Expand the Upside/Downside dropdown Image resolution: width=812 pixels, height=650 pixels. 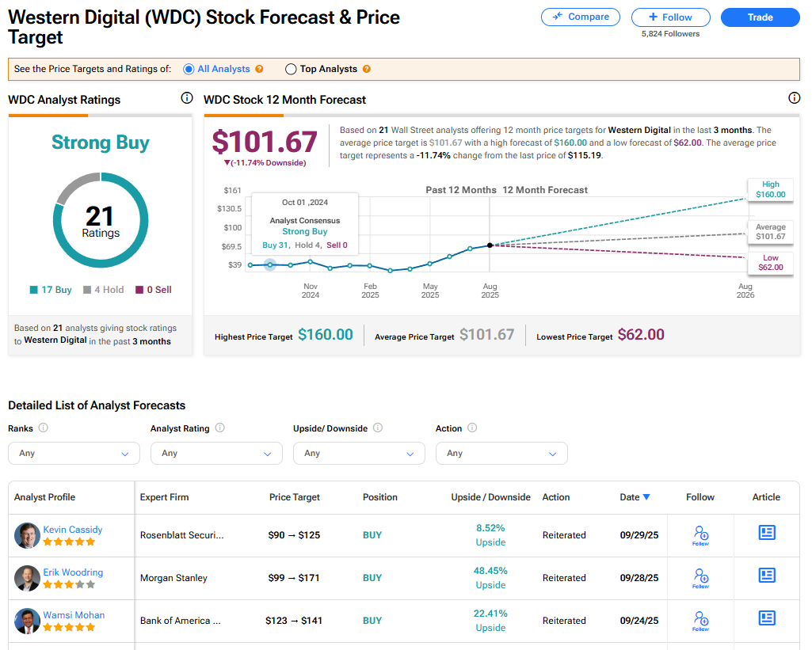(359, 454)
